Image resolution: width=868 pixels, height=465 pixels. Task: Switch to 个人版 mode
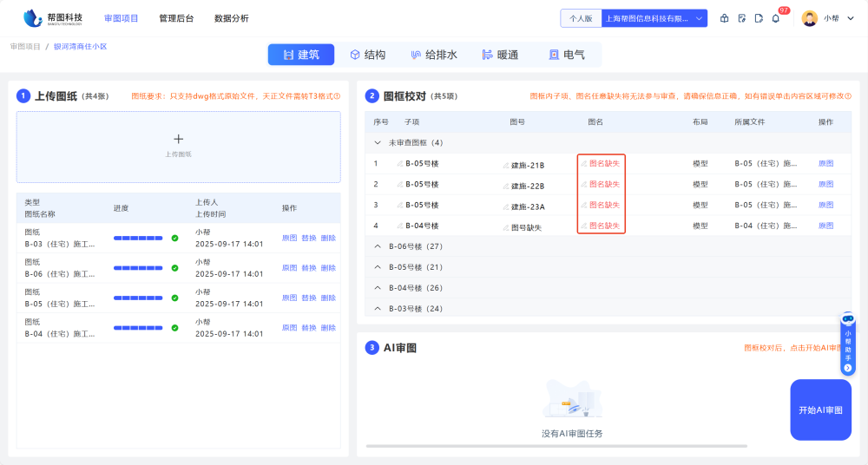pos(580,18)
